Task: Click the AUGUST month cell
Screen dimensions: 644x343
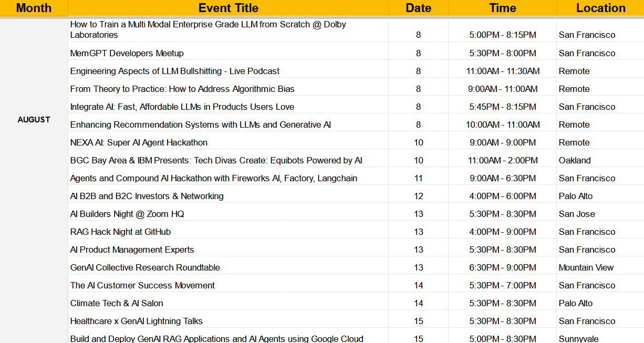Action: pyautogui.click(x=34, y=120)
